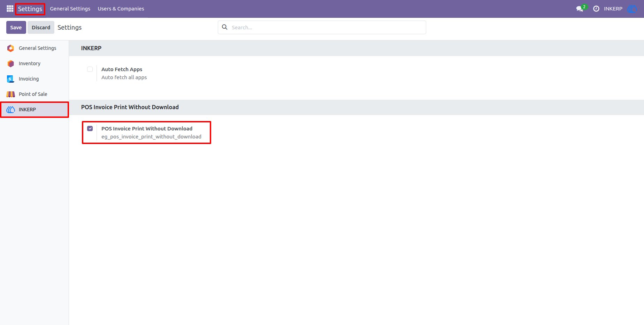This screenshot has width=644, height=325.
Task: Save the settings changes
Action: point(16,28)
